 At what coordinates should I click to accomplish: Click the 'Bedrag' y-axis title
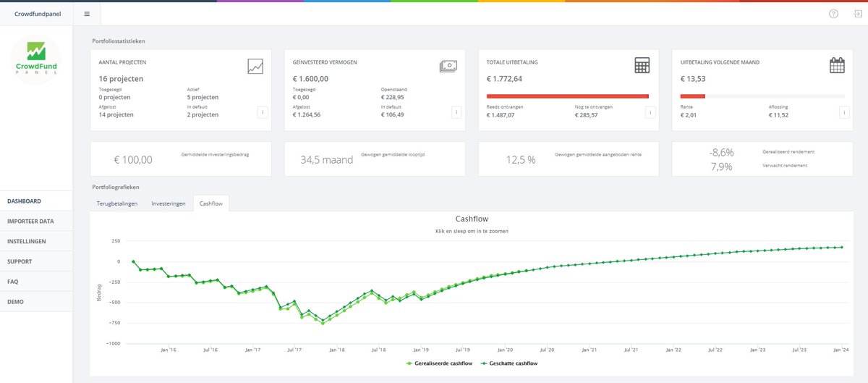coord(98,294)
